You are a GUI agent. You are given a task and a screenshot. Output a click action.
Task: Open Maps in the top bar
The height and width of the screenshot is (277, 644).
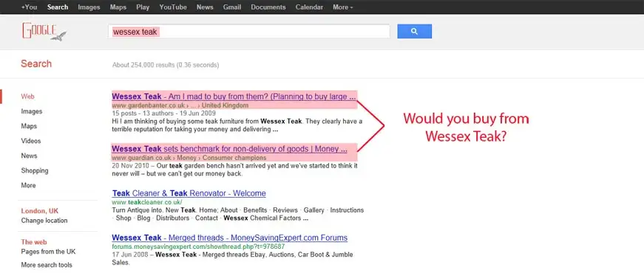118,7
